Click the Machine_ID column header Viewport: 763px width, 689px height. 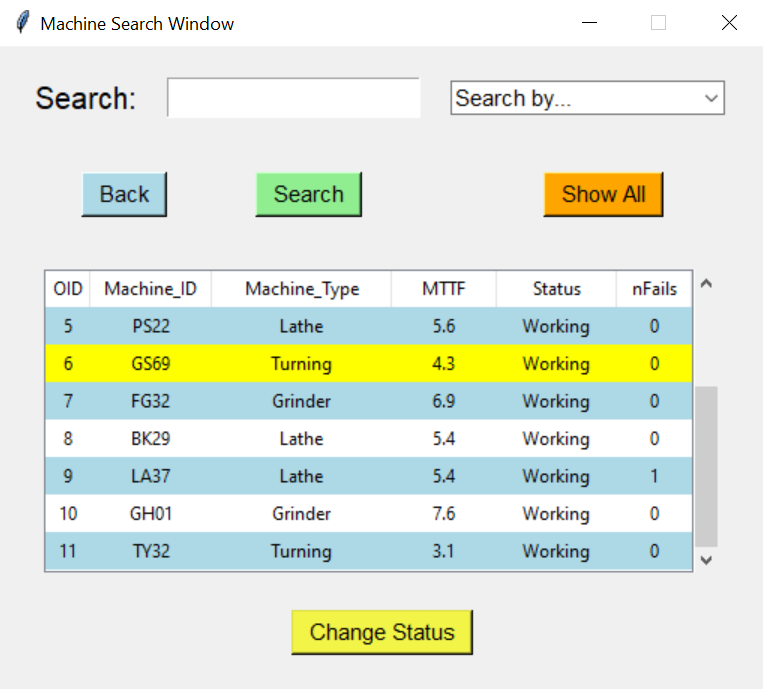[150, 289]
